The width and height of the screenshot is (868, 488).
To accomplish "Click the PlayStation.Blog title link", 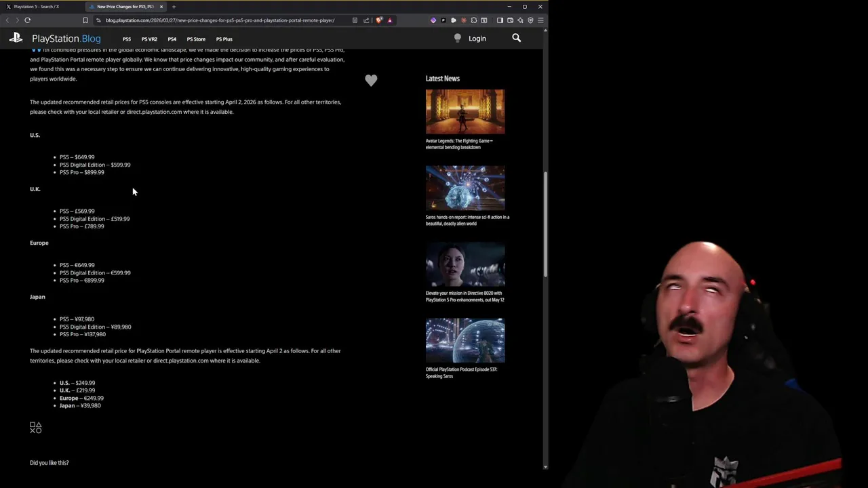I will tap(66, 39).
